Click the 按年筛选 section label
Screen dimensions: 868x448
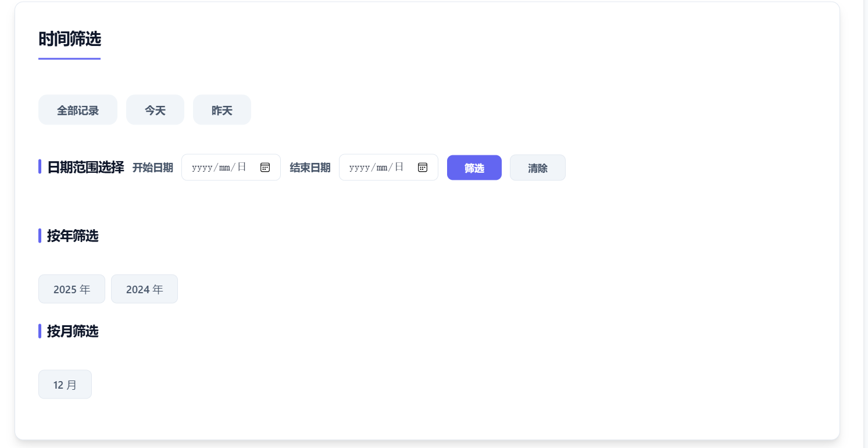(73, 236)
